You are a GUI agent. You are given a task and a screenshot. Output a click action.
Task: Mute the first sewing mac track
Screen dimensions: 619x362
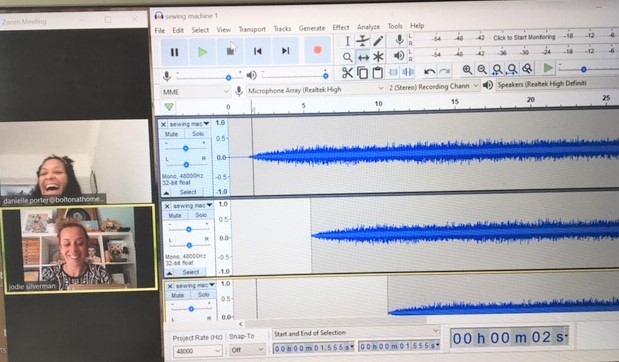pyautogui.click(x=171, y=134)
